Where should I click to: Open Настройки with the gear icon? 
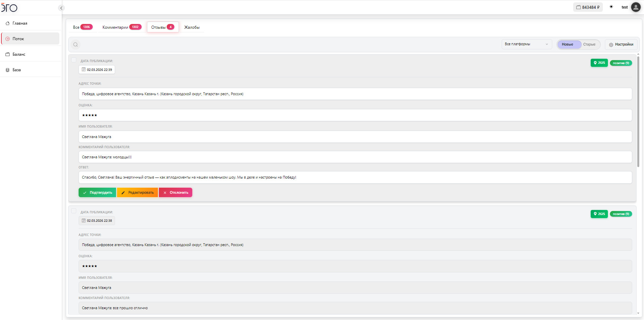tap(621, 45)
